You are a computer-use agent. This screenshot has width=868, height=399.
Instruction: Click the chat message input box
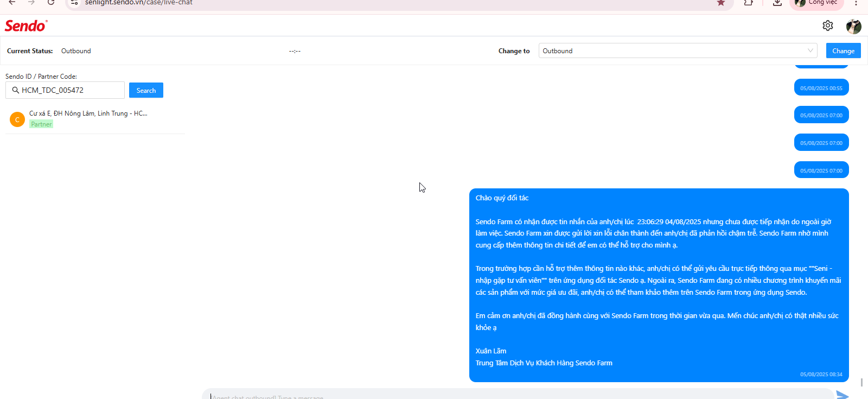point(518,394)
